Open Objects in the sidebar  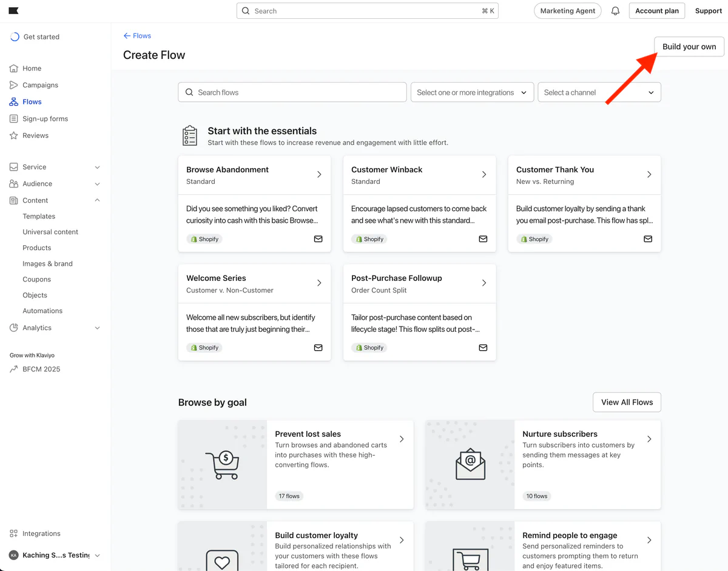tap(35, 295)
